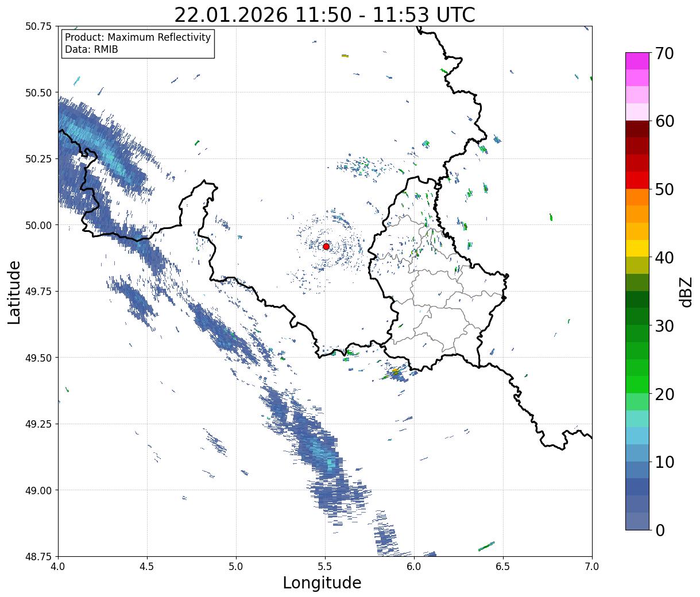The height and width of the screenshot is (597, 700).
Task: Click the red radar location marker
Action: point(326,246)
